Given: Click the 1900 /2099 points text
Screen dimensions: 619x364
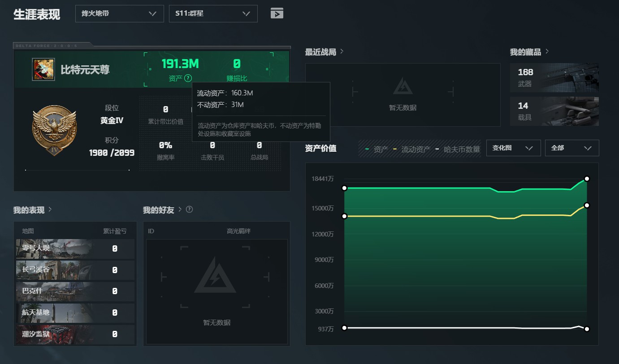Looking at the screenshot, I should 112,153.
